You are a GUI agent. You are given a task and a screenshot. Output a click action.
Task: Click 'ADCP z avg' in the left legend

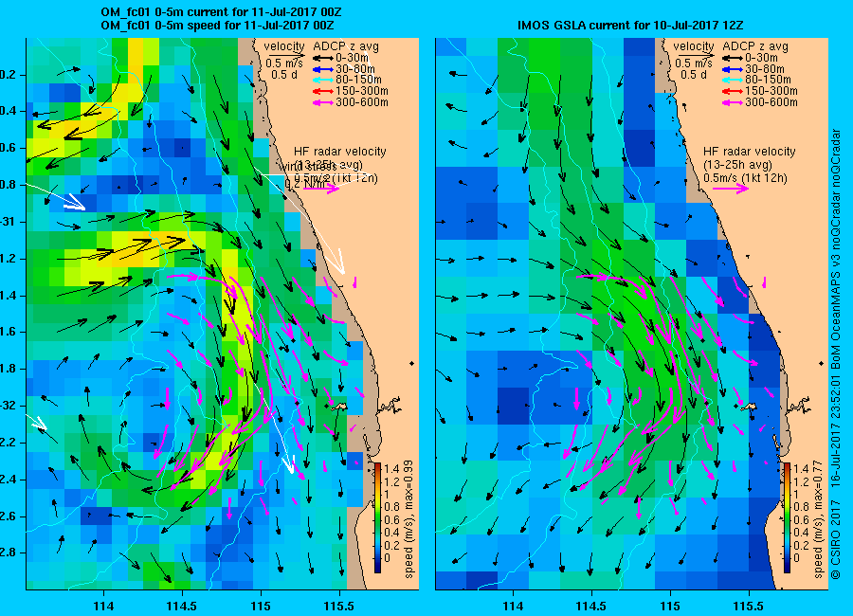(346, 46)
